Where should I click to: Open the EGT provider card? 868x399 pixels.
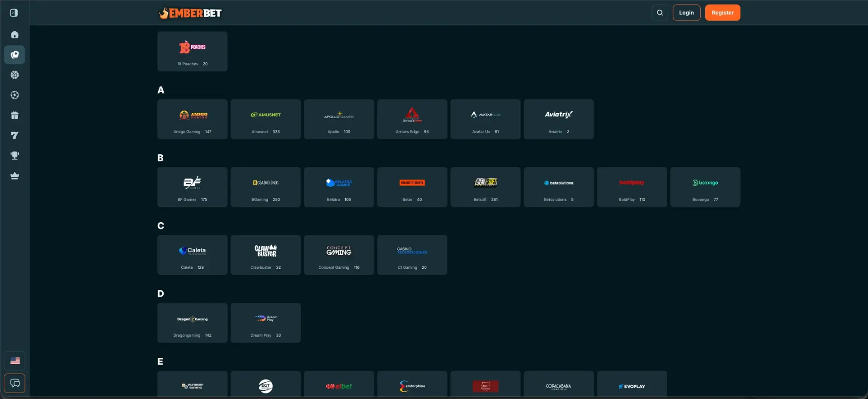click(265, 384)
